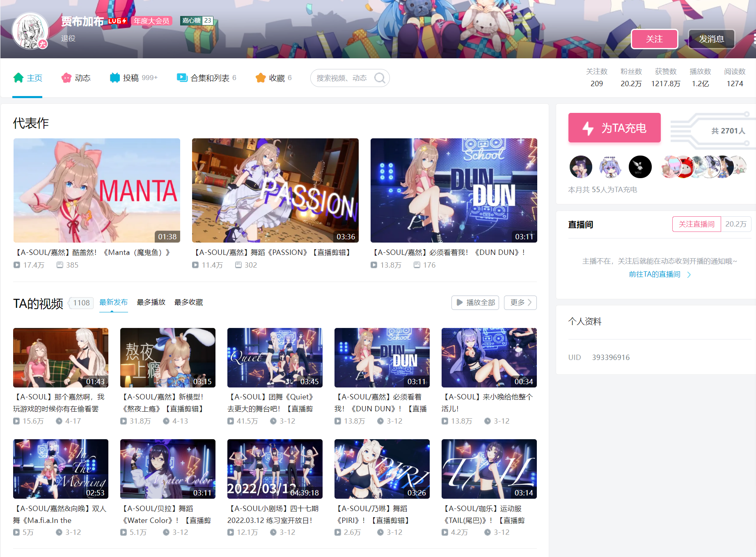Screen dimensions: 756x557
Task: Switch to the 投稿 tab
Action: (131, 78)
